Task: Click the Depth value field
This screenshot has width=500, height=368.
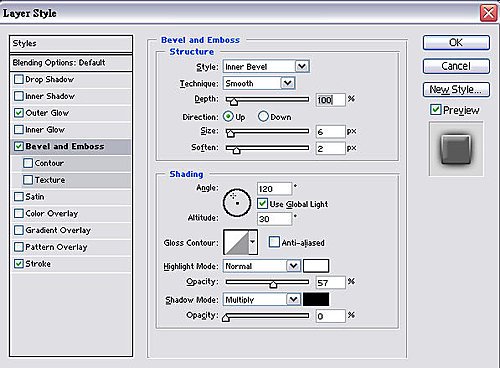Action: coord(330,100)
